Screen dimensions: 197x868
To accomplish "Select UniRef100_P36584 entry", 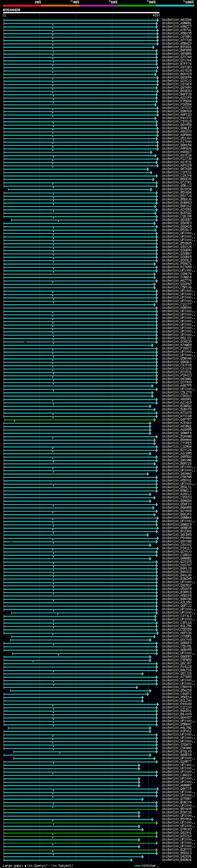I will (177, 104).
